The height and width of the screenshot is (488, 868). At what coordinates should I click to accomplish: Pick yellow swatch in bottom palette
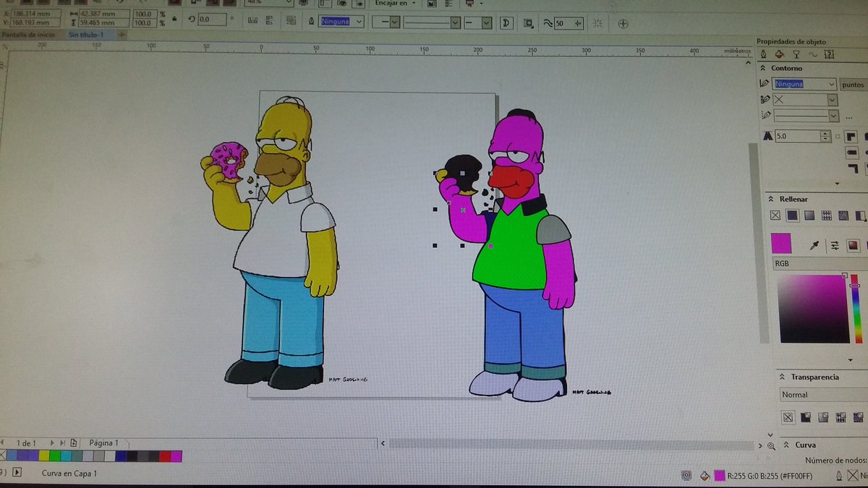click(43, 456)
